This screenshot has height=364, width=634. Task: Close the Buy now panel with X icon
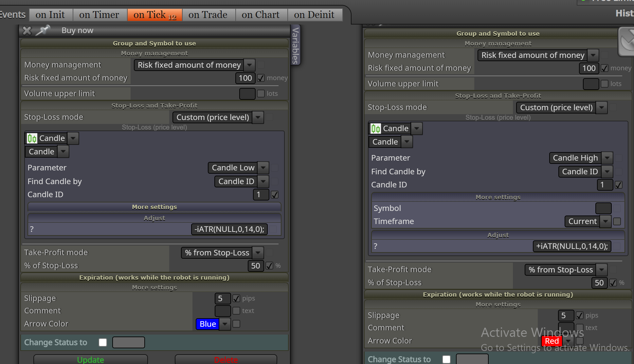pos(27,31)
